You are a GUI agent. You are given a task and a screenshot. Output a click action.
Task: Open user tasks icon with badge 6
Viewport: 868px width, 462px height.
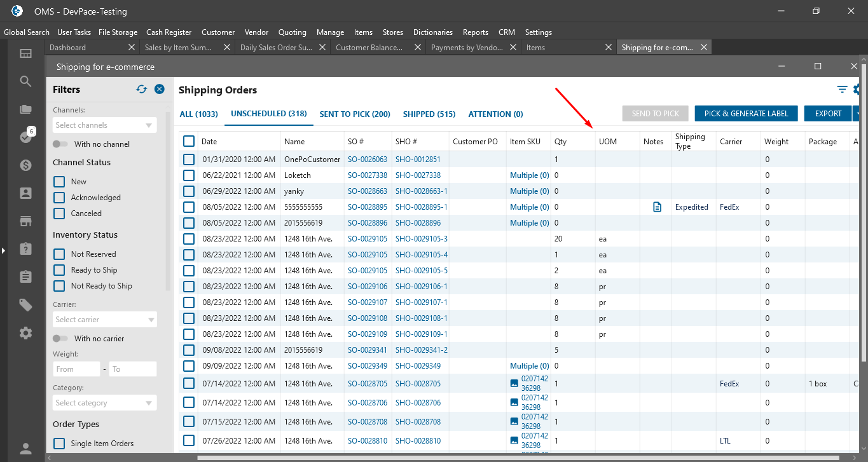pos(25,137)
